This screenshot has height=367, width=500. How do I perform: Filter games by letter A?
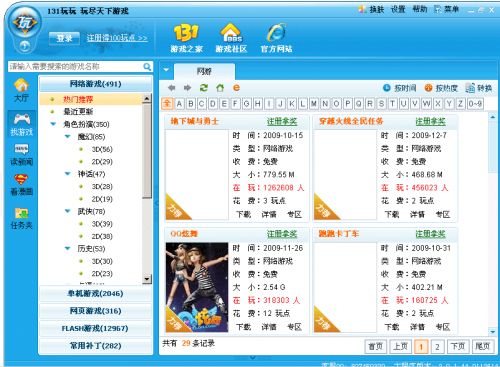(x=179, y=104)
